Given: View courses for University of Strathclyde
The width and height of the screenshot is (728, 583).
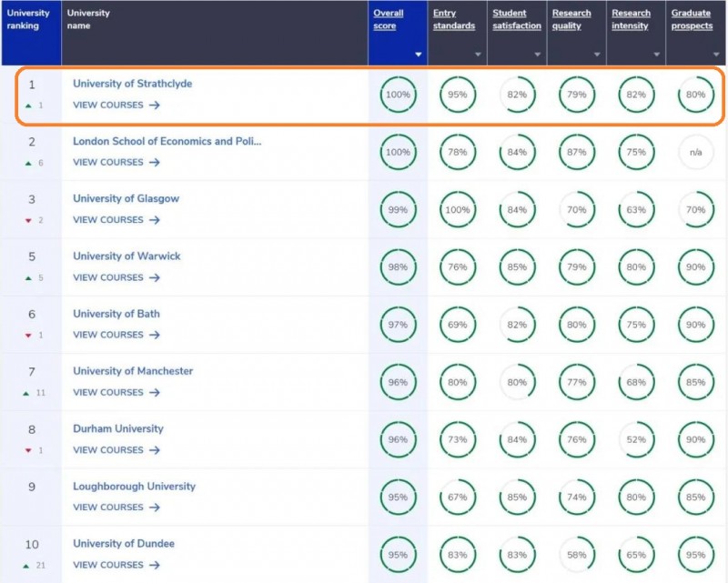Looking at the screenshot, I should pos(116,105).
